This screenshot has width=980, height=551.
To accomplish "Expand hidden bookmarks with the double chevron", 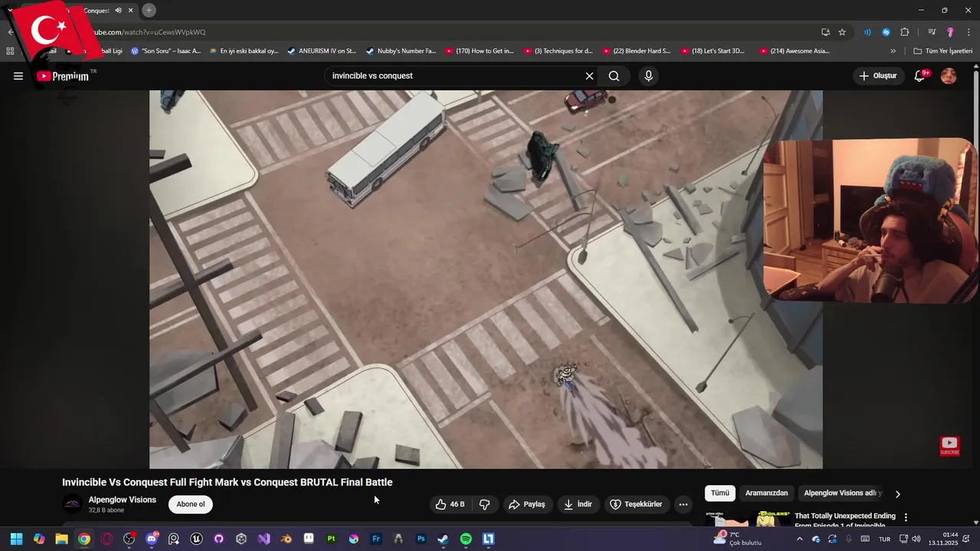I will (893, 51).
